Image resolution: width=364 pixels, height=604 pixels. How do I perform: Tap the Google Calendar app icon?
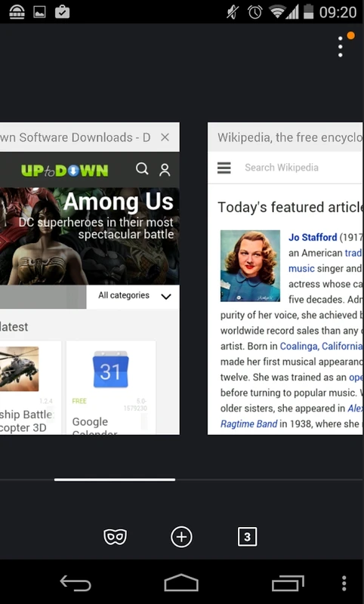110,369
